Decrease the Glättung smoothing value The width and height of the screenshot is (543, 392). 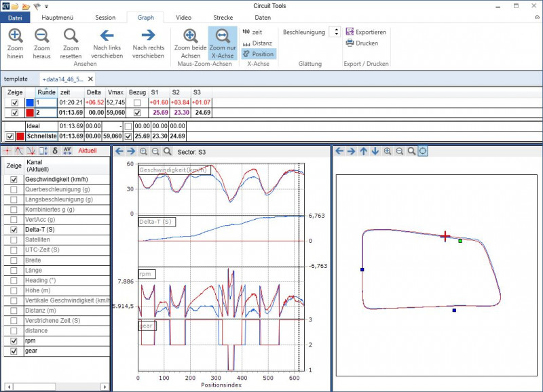(x=336, y=35)
